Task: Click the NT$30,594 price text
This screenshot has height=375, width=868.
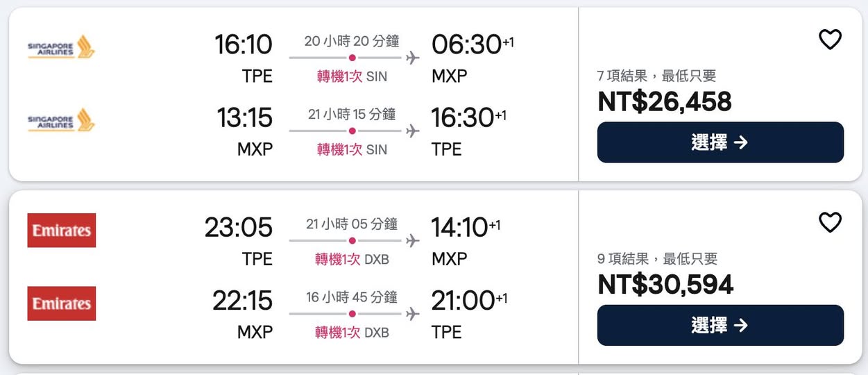Action: point(665,285)
